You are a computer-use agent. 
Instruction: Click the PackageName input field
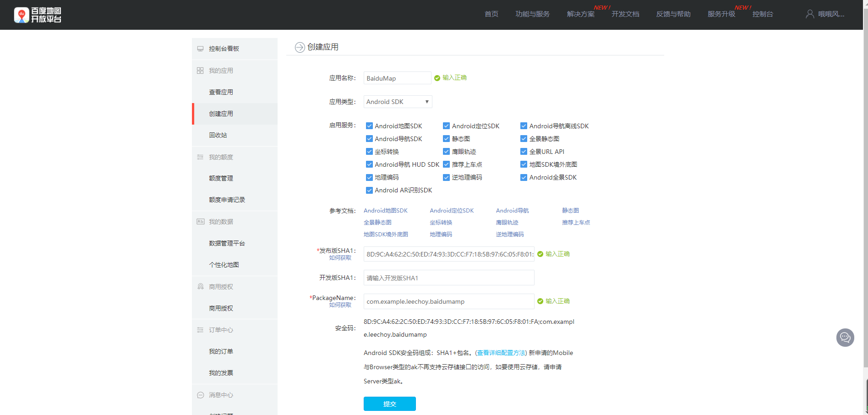coord(449,301)
